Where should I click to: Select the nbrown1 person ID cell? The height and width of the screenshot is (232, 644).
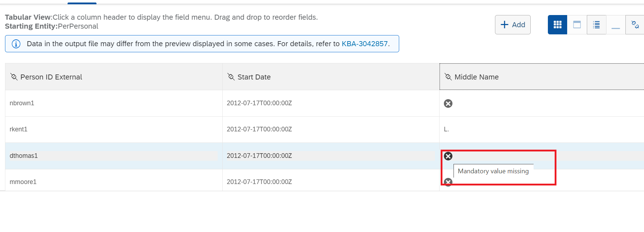(x=114, y=103)
